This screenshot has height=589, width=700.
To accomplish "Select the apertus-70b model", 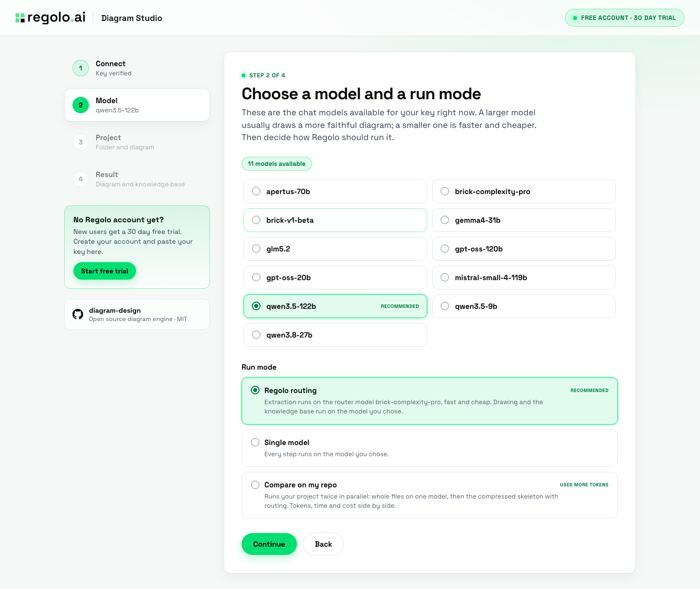I will [x=335, y=192].
